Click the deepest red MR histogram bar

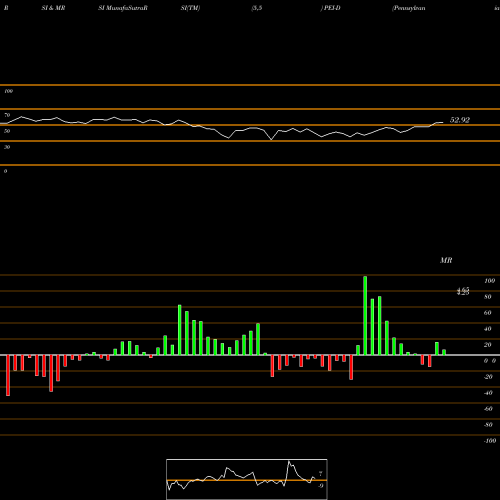(8, 375)
